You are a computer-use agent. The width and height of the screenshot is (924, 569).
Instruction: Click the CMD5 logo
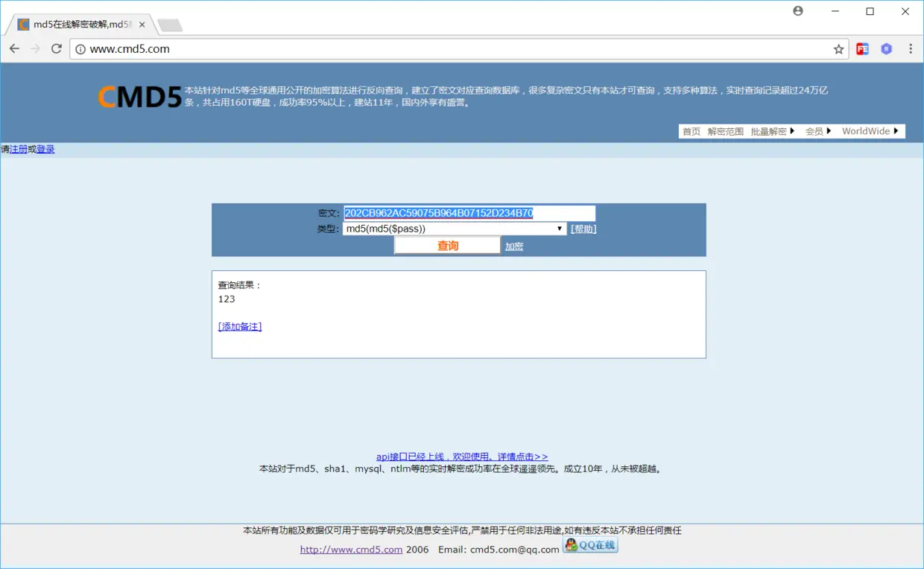click(140, 97)
